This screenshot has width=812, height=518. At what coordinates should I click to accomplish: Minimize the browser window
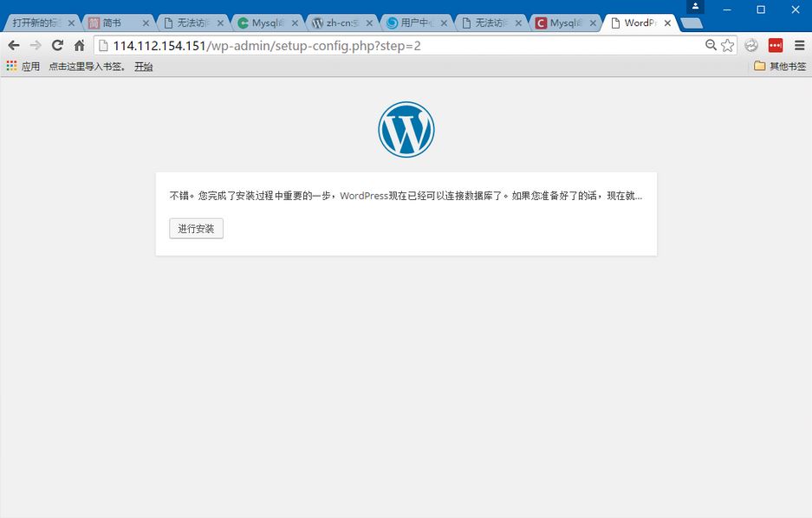[727, 10]
